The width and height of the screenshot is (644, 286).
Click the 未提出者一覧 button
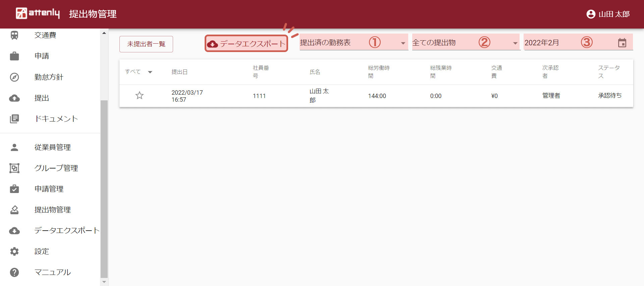click(146, 44)
